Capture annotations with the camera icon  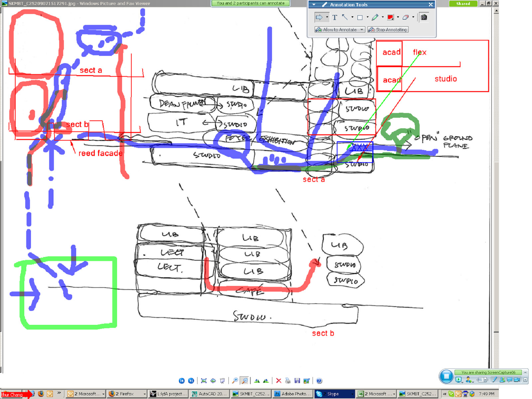[x=424, y=17]
